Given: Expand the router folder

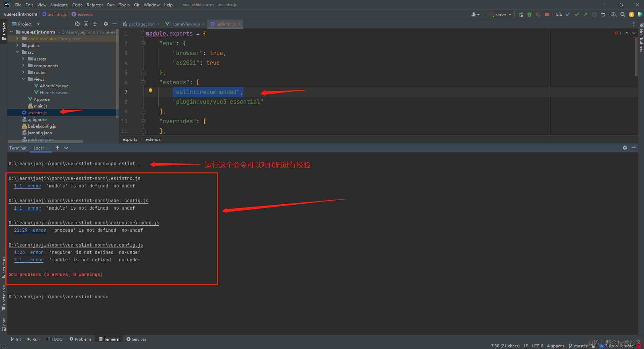Looking at the screenshot, I should point(23,72).
